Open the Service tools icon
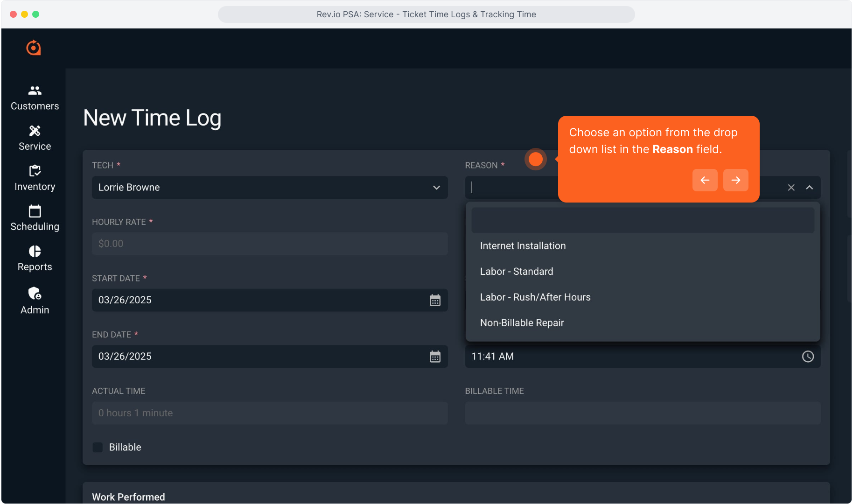This screenshot has width=853, height=504. tap(35, 131)
